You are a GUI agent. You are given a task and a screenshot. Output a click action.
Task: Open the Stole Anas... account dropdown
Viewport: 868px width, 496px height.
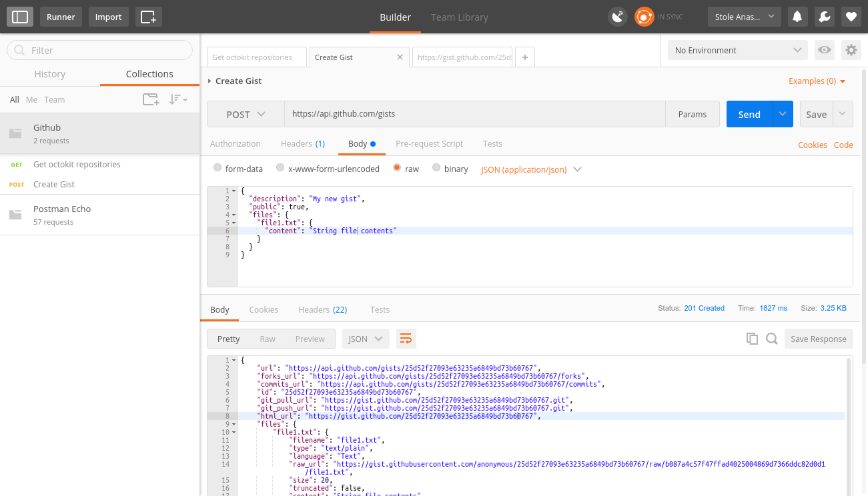pos(744,17)
